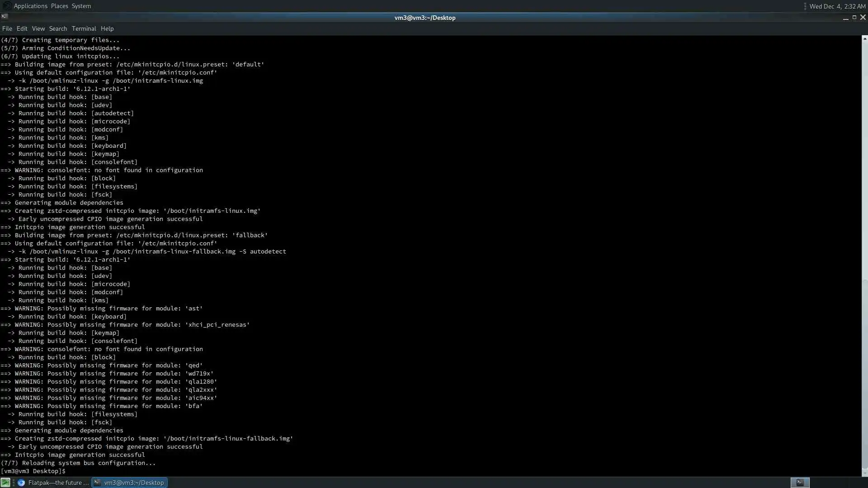
Task: Click the workspace switcher terminal thumbnail
Action: point(800,483)
